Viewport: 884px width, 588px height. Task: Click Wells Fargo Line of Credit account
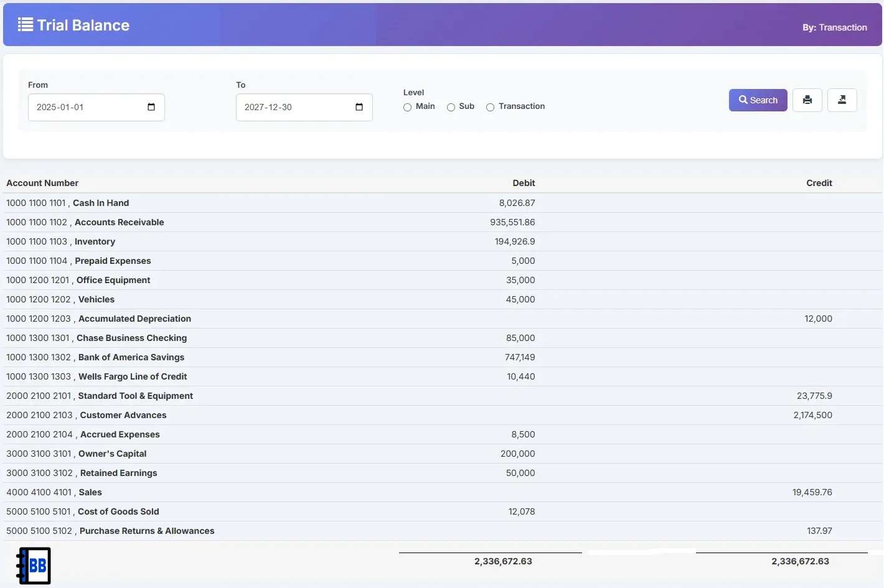(133, 376)
